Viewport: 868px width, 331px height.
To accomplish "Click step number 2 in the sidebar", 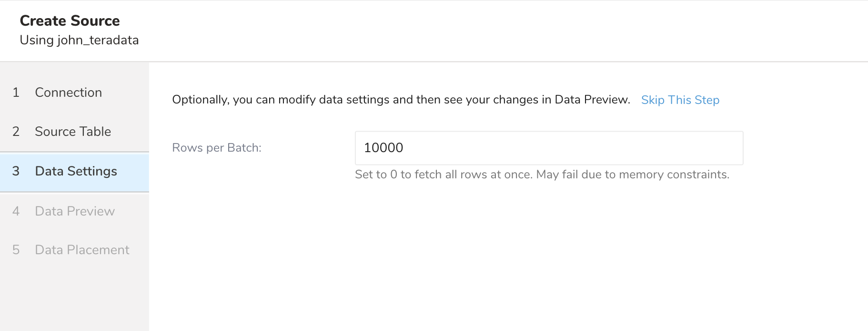I will coord(16,132).
